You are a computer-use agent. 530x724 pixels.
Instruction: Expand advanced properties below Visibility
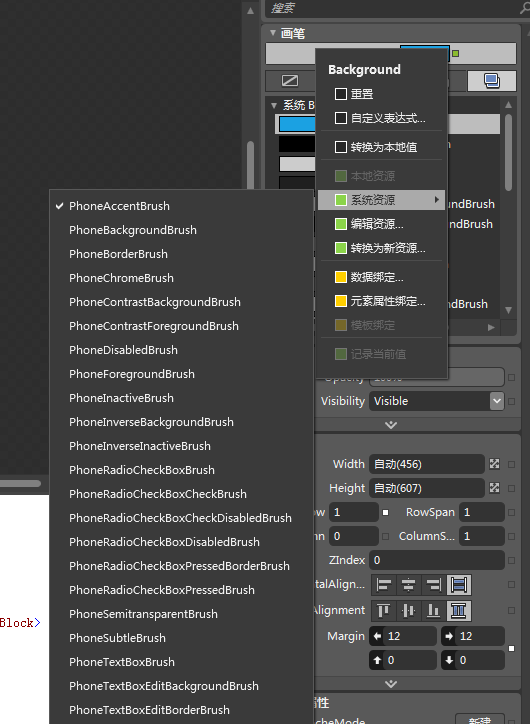pyautogui.click(x=391, y=425)
